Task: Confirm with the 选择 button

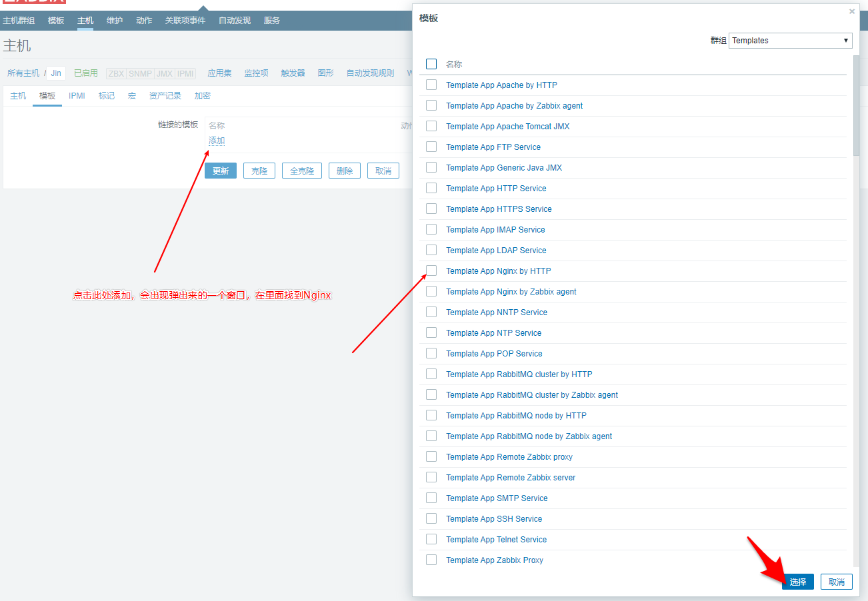Action: coord(798,582)
